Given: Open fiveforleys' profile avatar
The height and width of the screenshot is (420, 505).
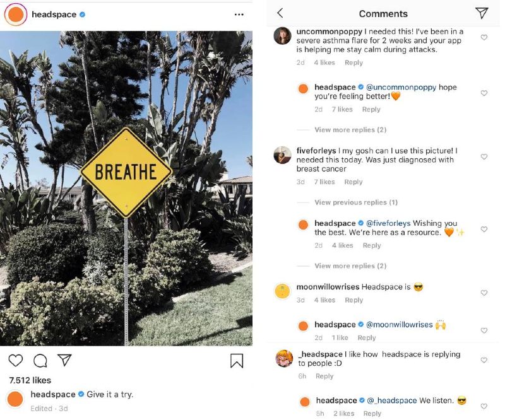Looking at the screenshot, I should (x=282, y=155).
